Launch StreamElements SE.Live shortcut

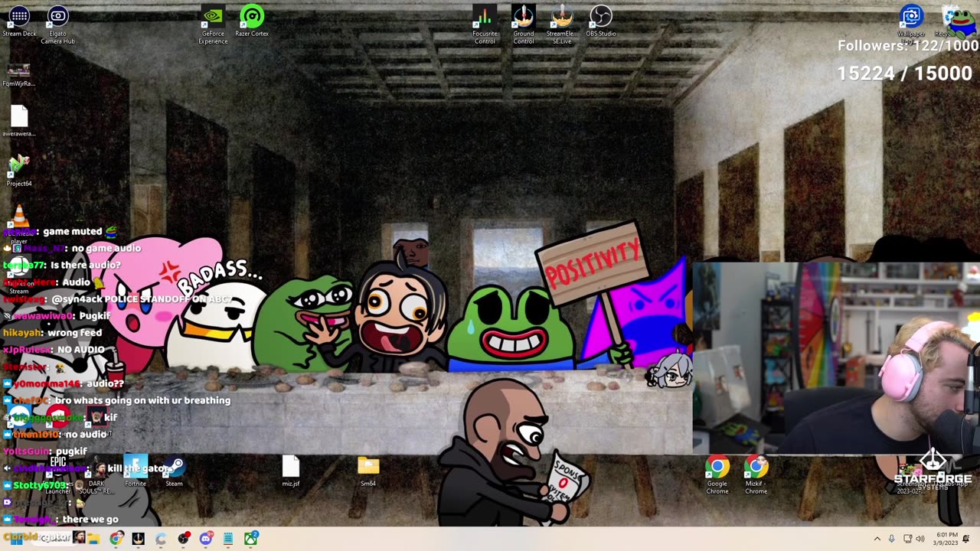[x=562, y=25]
